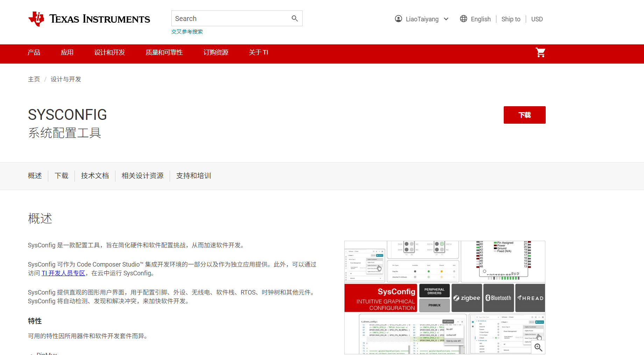Viewport: 644px width, 355px height.
Task: Expand the LiaoTaiyang account dropdown chevron
Action: click(x=446, y=19)
